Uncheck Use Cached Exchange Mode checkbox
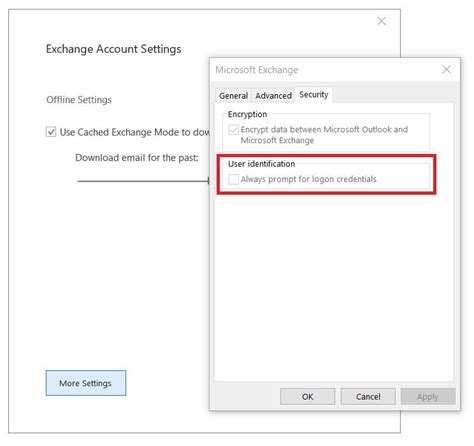The width and height of the screenshot is (474, 446). pyautogui.click(x=51, y=132)
